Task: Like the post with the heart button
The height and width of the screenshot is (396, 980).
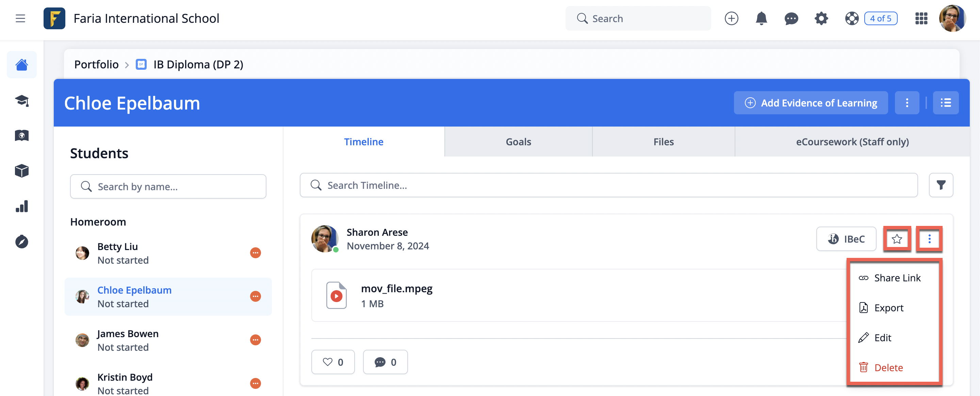Action: (333, 362)
